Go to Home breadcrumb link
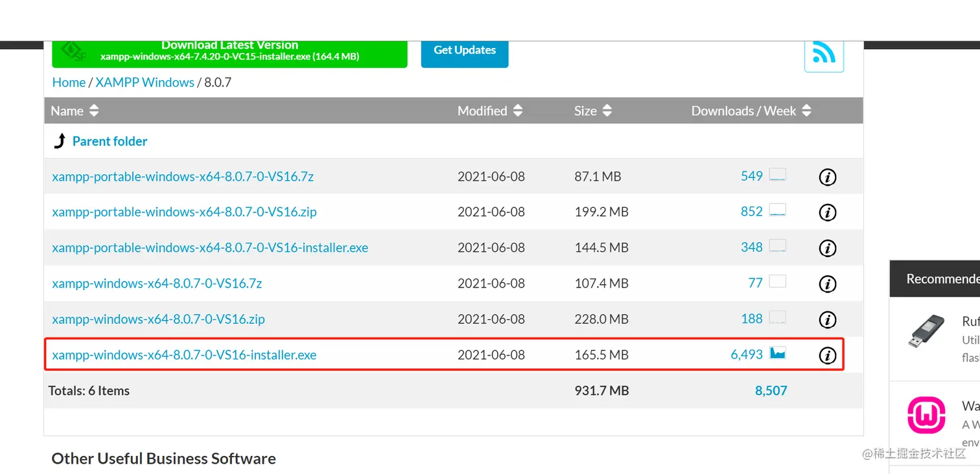 (69, 82)
